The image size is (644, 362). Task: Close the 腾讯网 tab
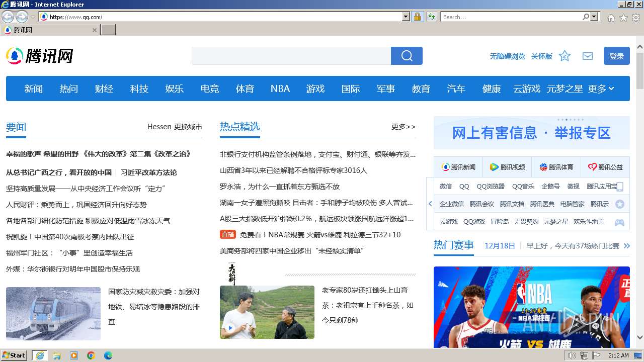(94, 30)
